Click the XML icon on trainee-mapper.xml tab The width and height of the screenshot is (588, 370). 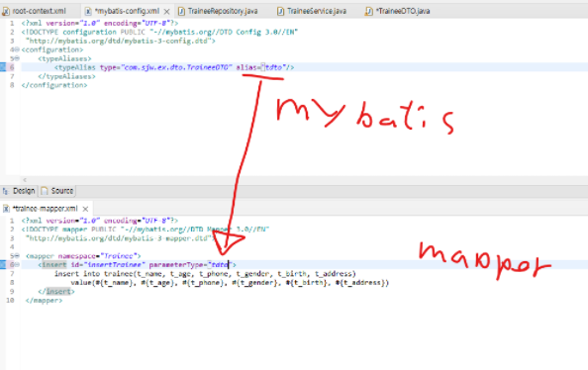pos(6,209)
